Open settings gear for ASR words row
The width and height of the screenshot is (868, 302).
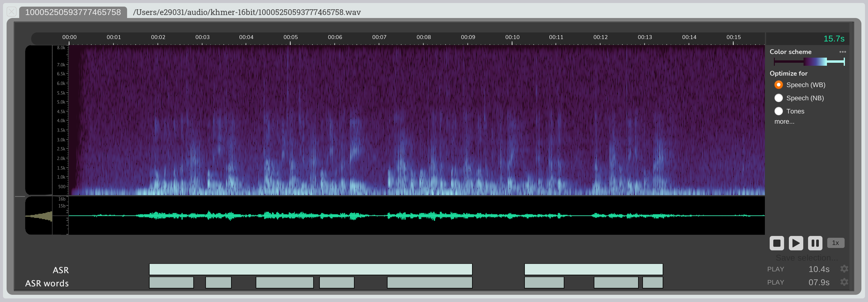point(844,282)
